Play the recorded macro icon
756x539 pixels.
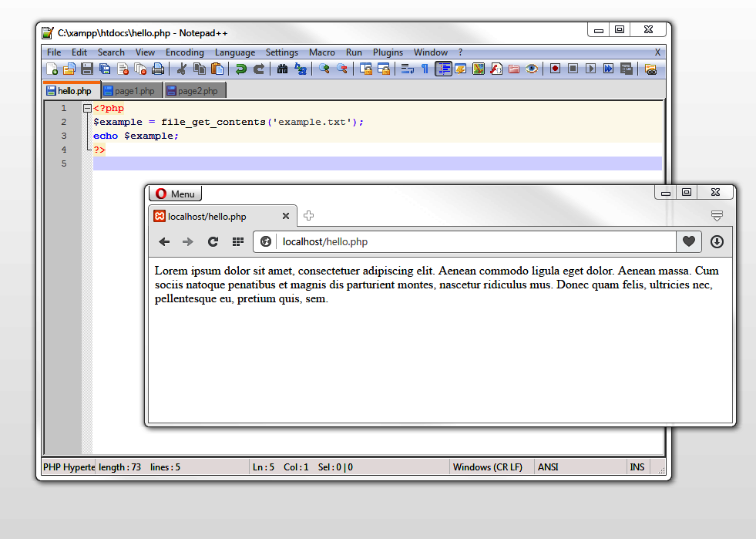(592, 69)
